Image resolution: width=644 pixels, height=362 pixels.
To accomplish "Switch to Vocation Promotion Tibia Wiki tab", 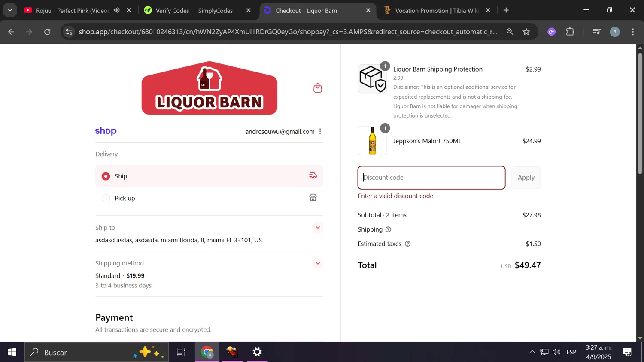I will (x=436, y=10).
